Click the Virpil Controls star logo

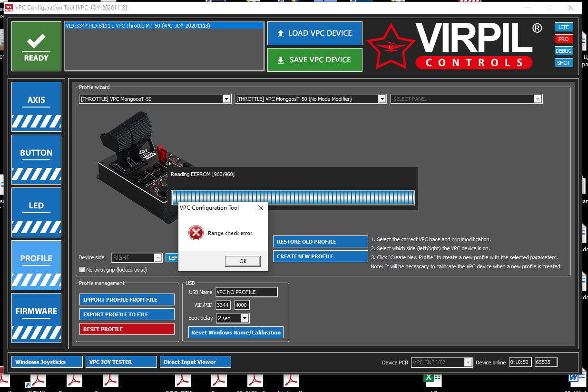pyautogui.click(x=388, y=46)
